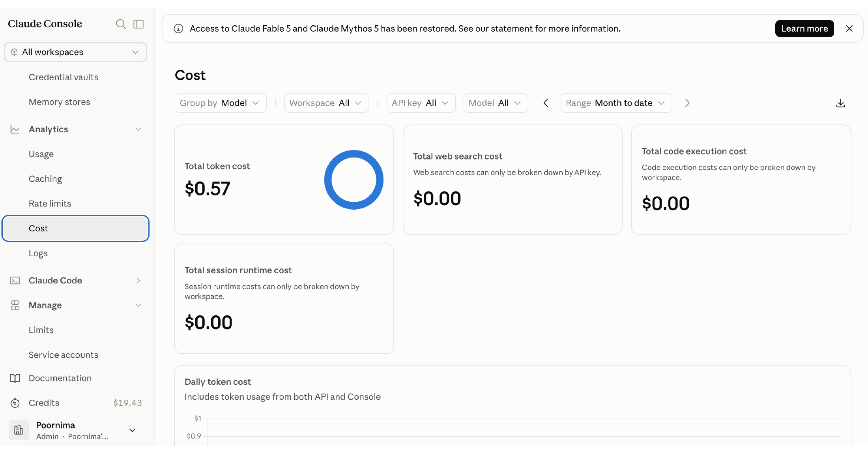The width and height of the screenshot is (868, 454).
Task: Click the Total web search cost heading
Action: (458, 156)
